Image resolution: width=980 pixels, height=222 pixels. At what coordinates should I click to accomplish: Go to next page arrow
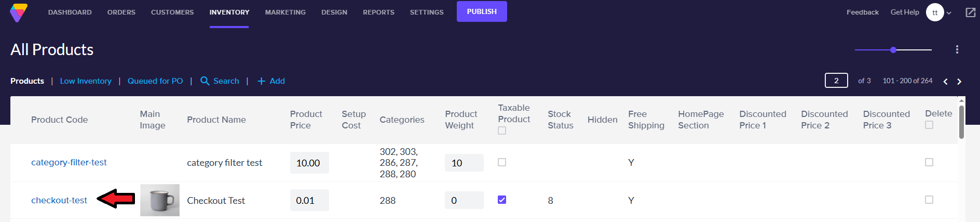[959, 82]
